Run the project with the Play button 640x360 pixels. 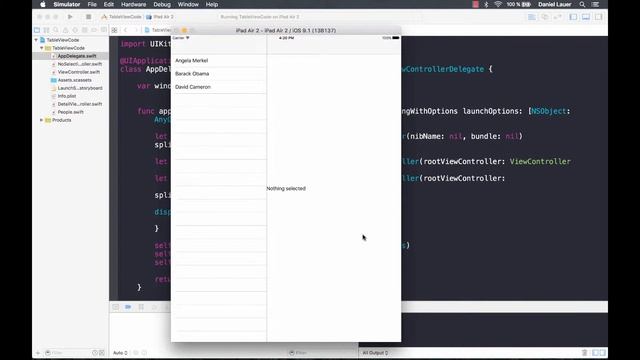click(x=70, y=17)
